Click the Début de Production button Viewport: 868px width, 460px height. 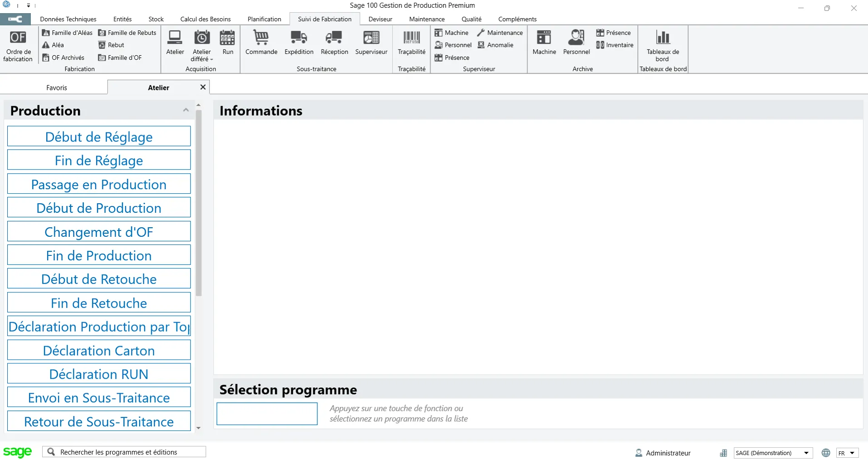click(x=99, y=208)
